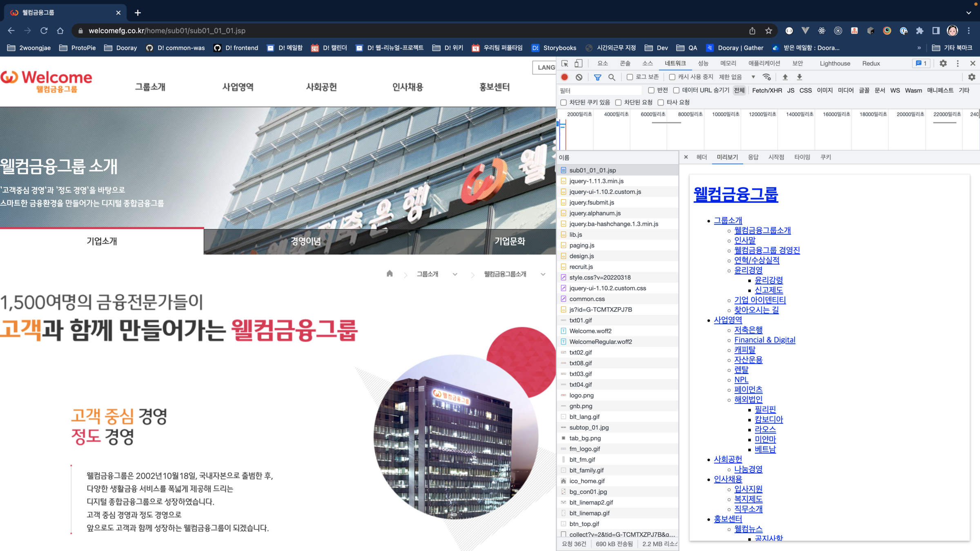The height and width of the screenshot is (551, 980).
Task: Open the network search magnifier
Action: pyautogui.click(x=611, y=77)
